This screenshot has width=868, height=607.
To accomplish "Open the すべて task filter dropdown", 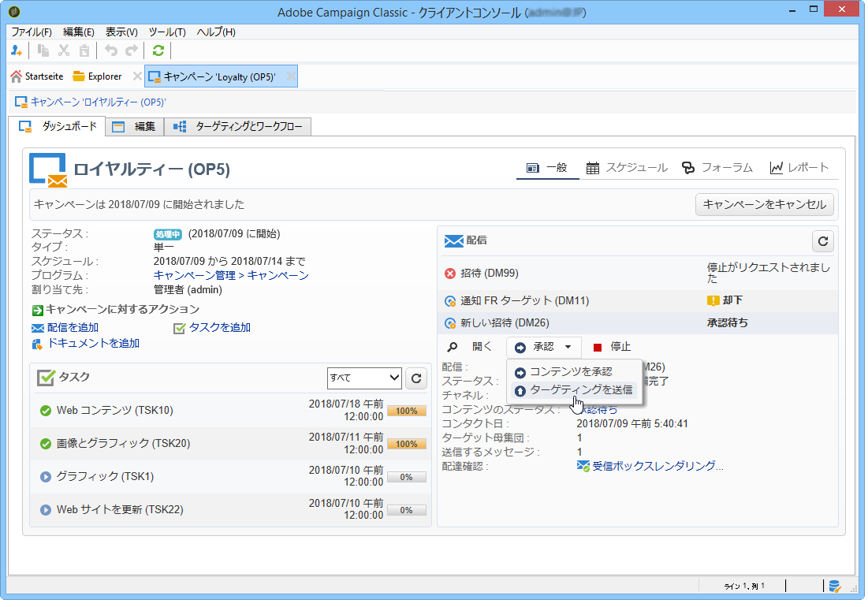I will (363, 378).
